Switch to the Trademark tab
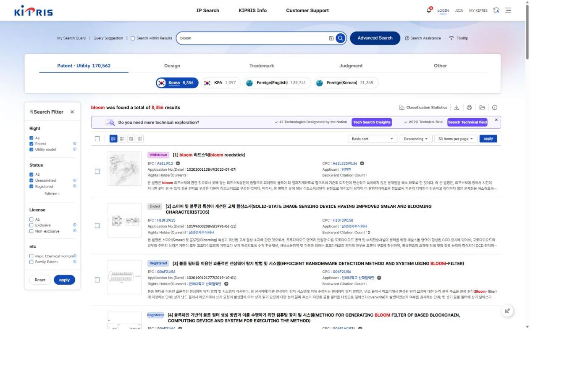The image size is (588, 365). pyautogui.click(x=262, y=66)
